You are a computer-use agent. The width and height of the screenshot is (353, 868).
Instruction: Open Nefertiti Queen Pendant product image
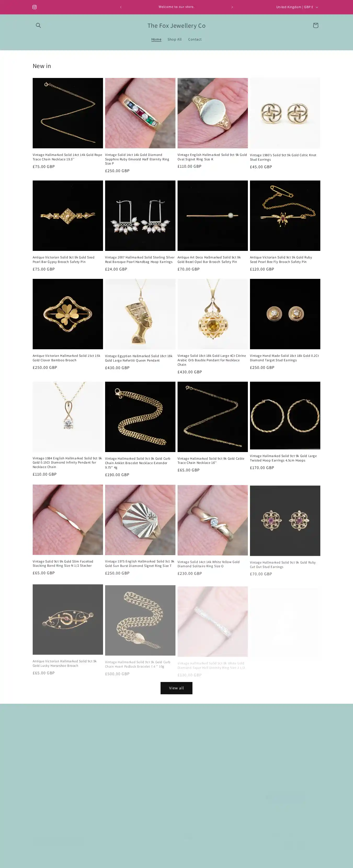tap(140, 314)
